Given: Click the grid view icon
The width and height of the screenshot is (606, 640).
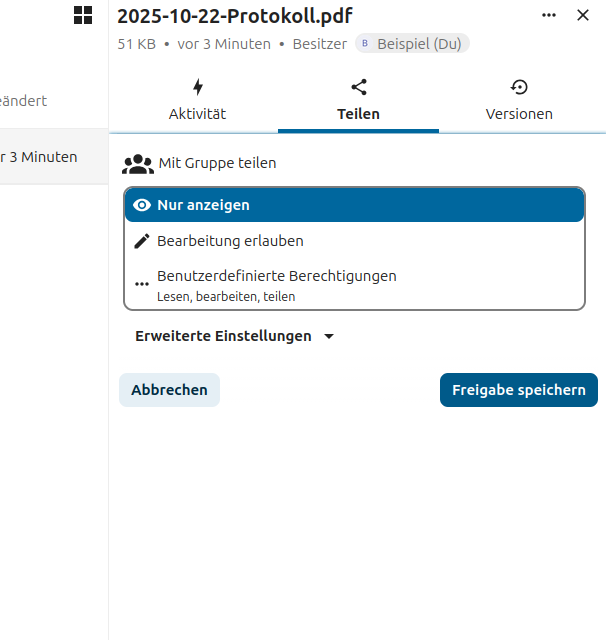Looking at the screenshot, I should pyautogui.click(x=83, y=15).
